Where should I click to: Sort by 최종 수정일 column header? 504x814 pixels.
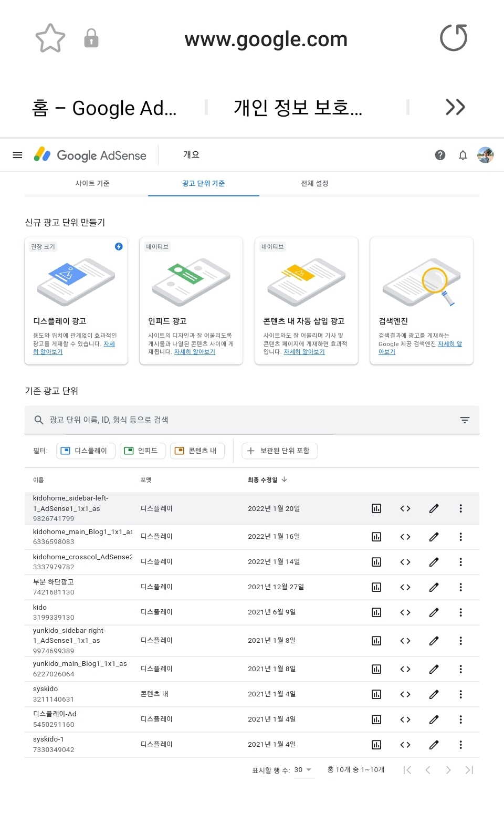click(267, 479)
